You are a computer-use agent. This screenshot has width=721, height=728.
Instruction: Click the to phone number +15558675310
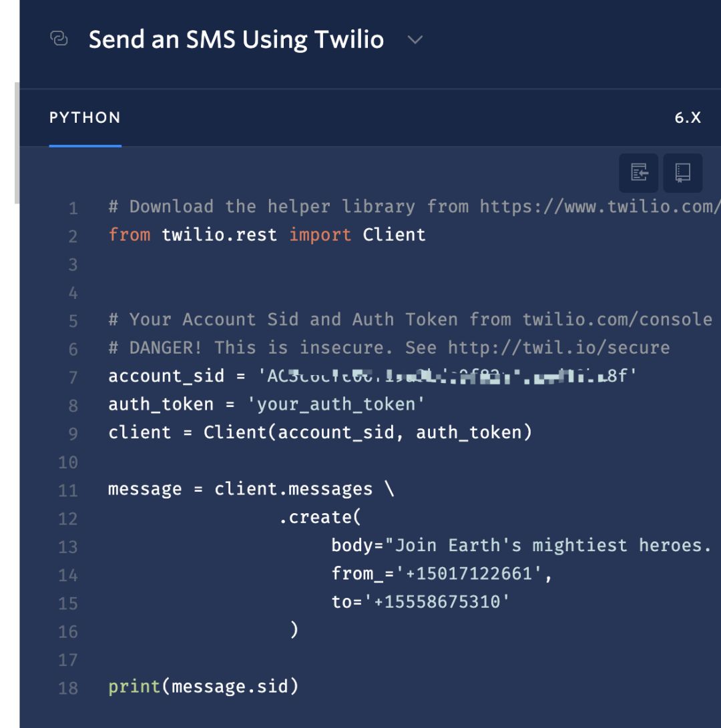coord(437,602)
